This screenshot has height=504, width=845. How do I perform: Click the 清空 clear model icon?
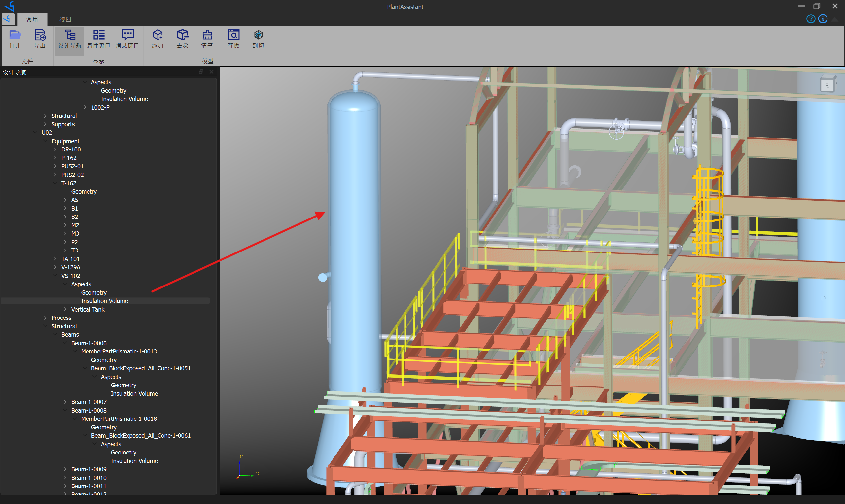207,39
